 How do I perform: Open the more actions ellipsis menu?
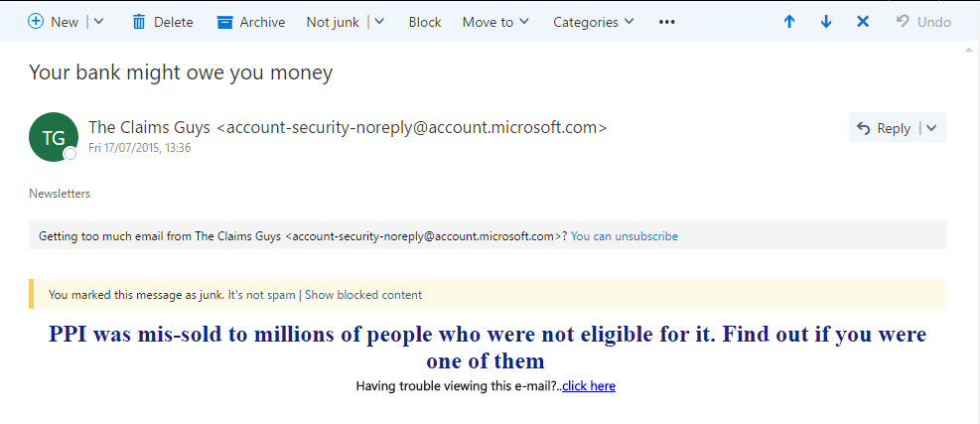click(667, 22)
